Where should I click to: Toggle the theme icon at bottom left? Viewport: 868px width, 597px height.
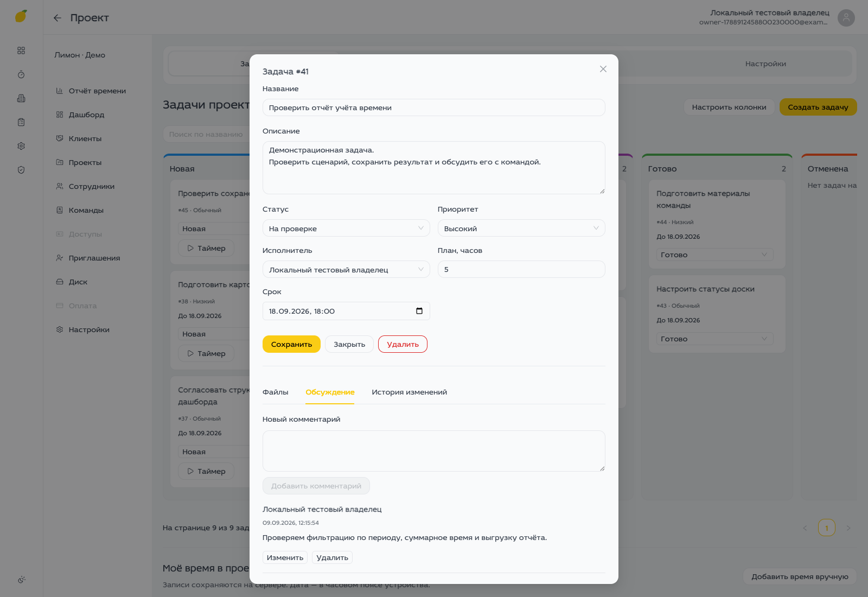[21, 580]
